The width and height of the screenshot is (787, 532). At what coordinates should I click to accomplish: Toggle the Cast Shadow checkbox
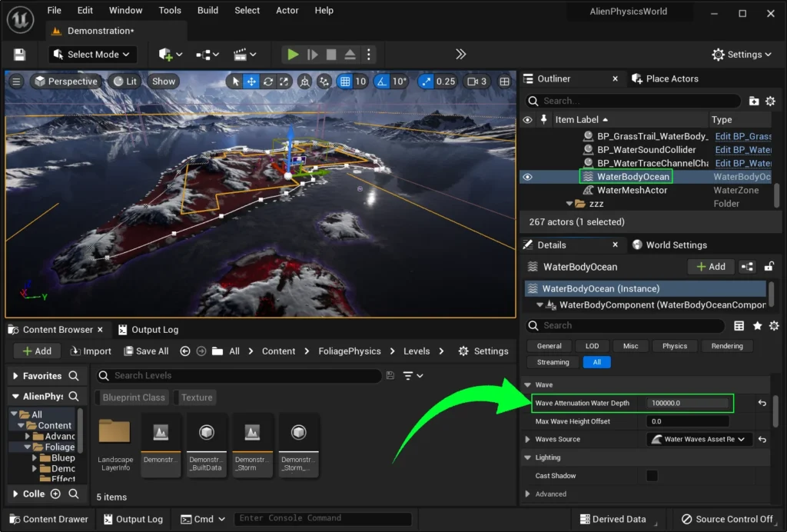pos(652,476)
